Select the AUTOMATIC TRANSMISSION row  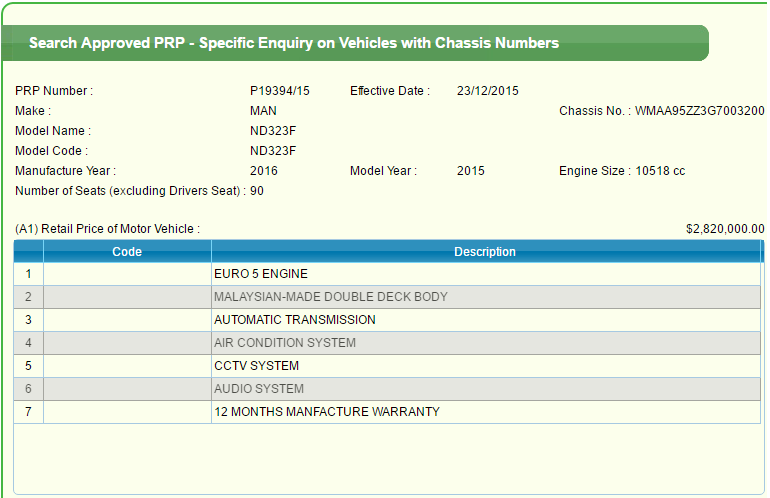point(387,320)
